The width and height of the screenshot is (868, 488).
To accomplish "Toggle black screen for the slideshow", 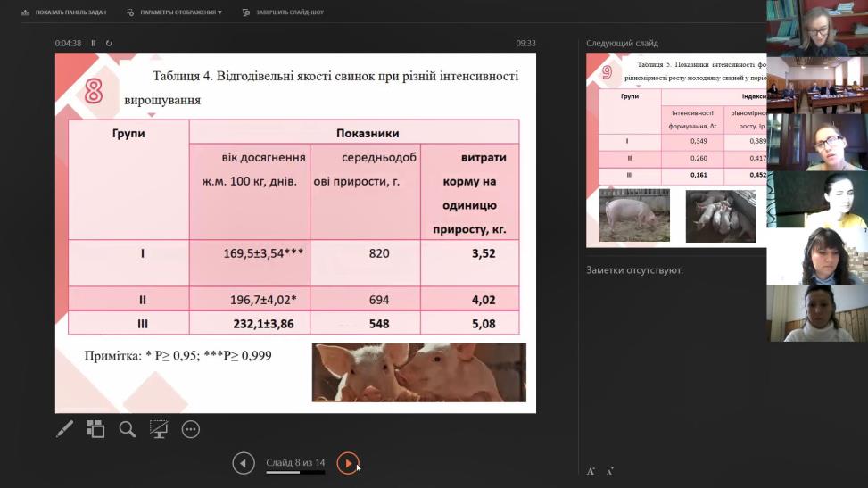I will click(x=159, y=429).
